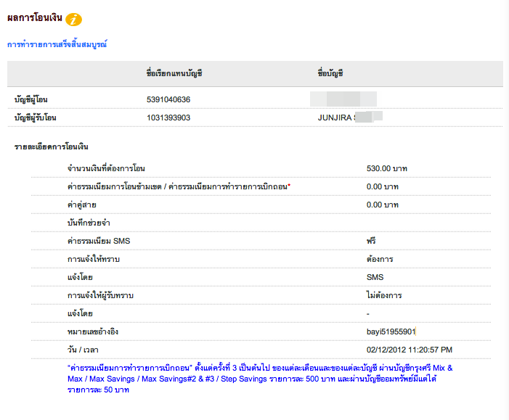509x420 pixels.
Task: Click the section title รายละเอียดการโอนเงิน
Action: 52,147
